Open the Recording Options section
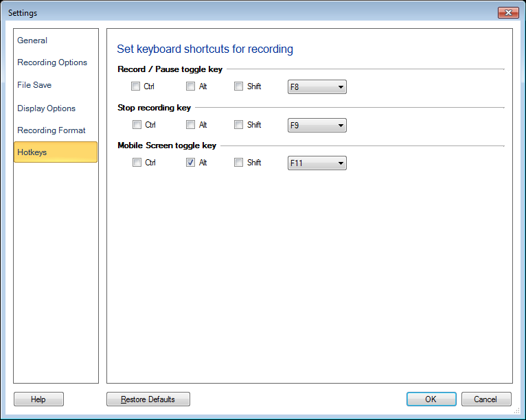 (x=52, y=62)
